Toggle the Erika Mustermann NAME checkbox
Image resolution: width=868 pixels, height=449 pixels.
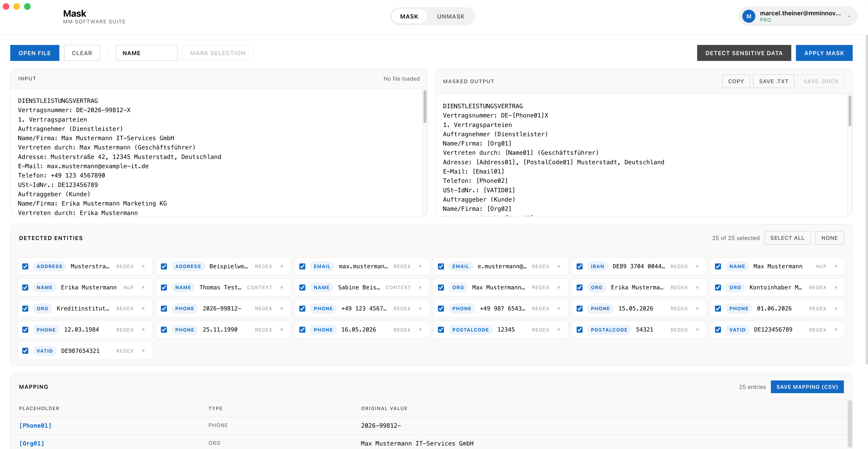pyautogui.click(x=25, y=287)
